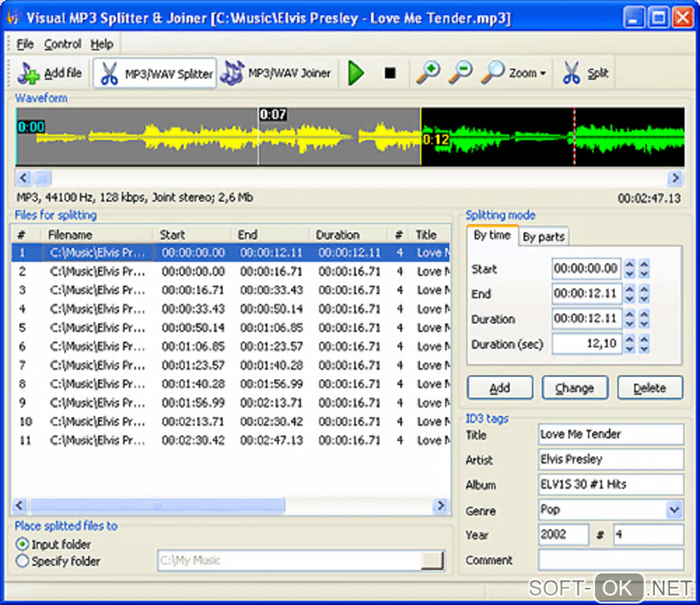The image size is (700, 605).
Task: Switch to the By parts tab
Action: [544, 237]
